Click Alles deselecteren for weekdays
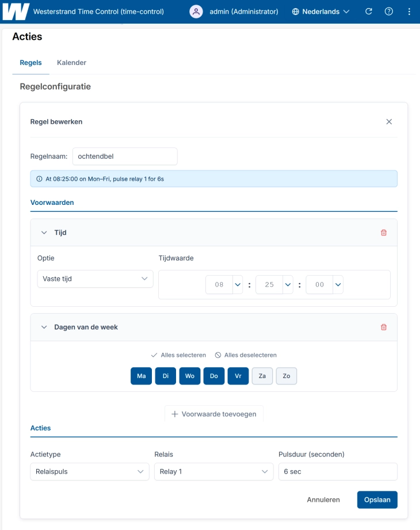420x530 pixels. [246, 355]
